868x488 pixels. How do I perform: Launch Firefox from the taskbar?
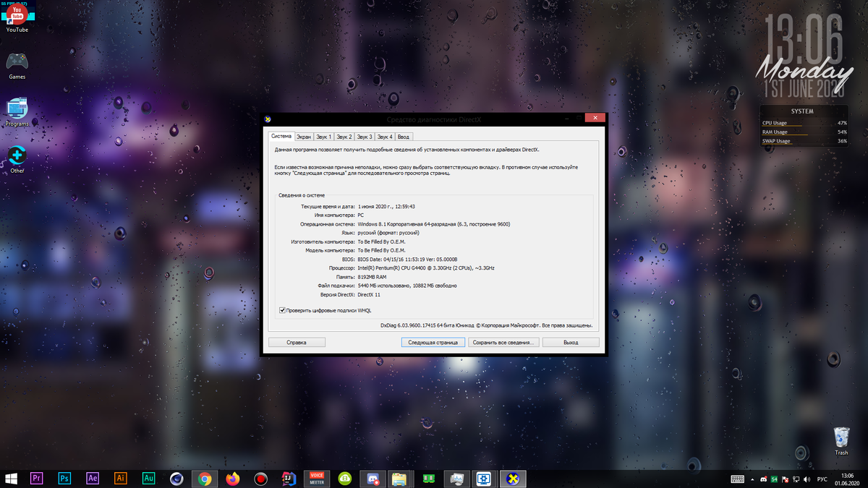[x=232, y=479]
